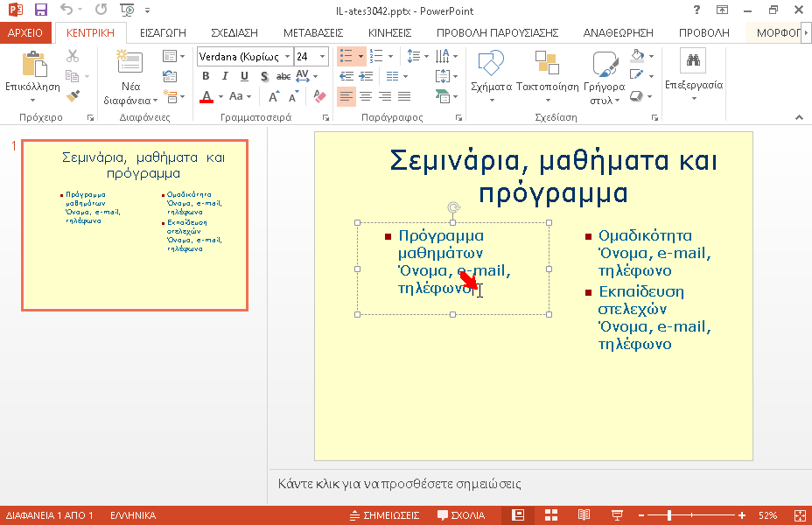
Task: Align text left
Action: tap(346, 96)
